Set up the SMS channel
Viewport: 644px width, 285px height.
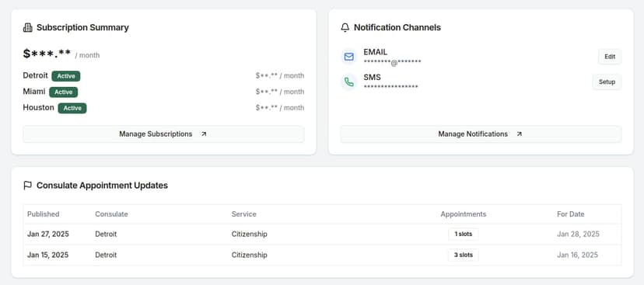(607, 82)
